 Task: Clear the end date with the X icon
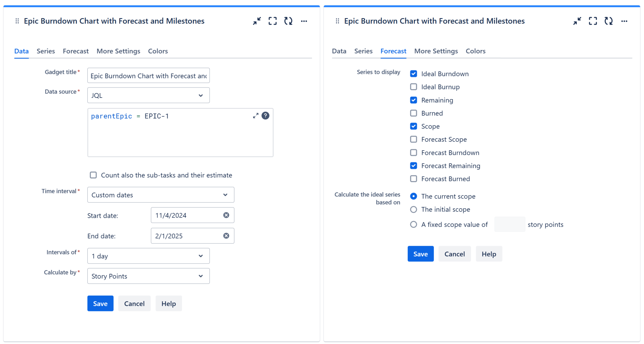pyautogui.click(x=226, y=236)
